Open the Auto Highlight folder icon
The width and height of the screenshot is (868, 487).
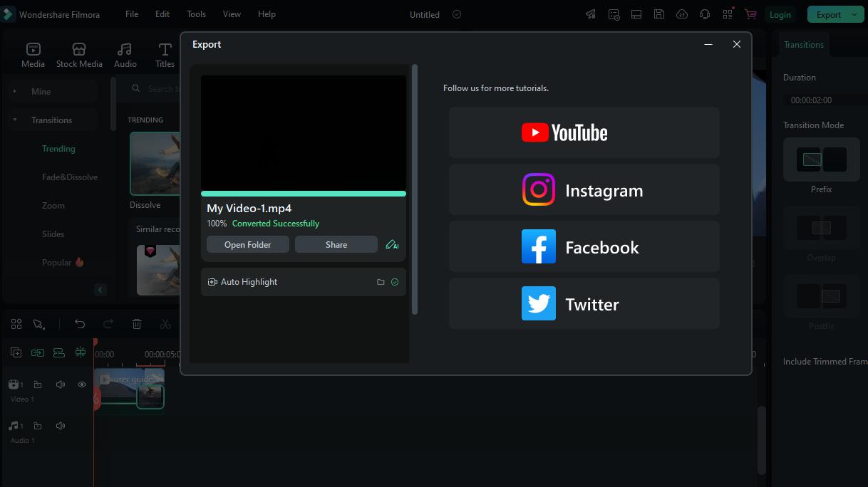[x=381, y=282]
